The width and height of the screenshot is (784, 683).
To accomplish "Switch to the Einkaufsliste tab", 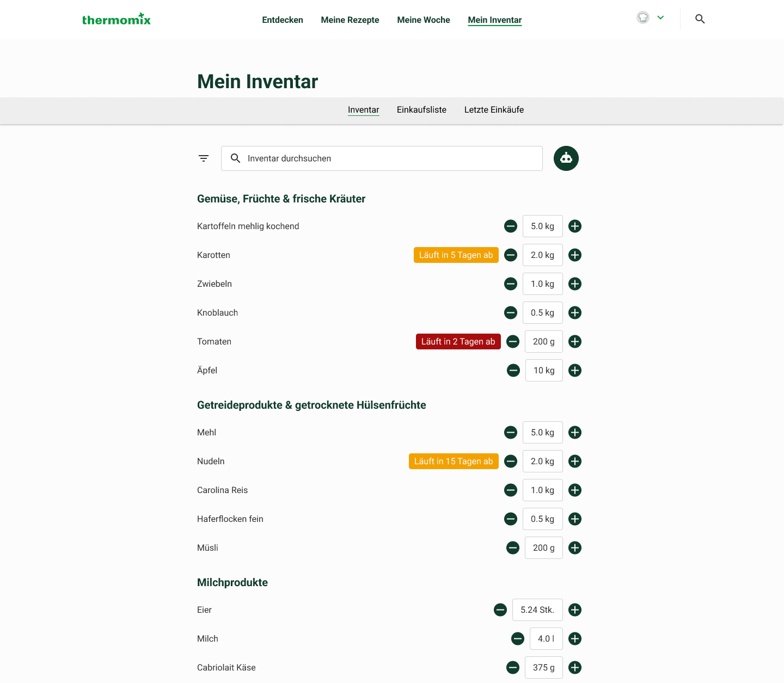I will 421,110.
